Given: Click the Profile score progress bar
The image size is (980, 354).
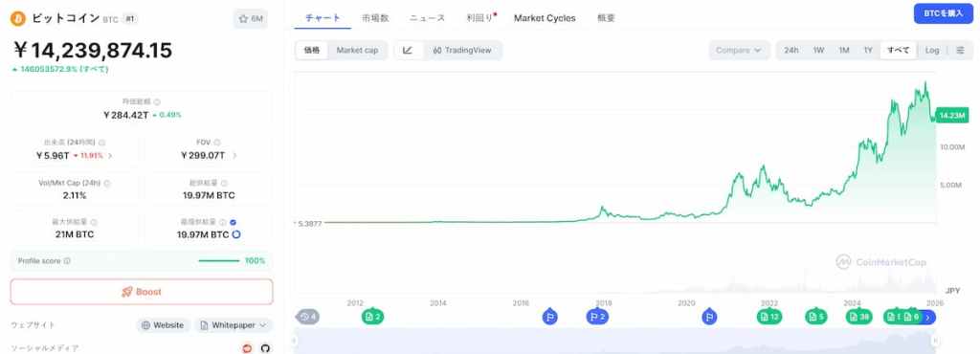Looking at the screenshot, I should tap(219, 261).
